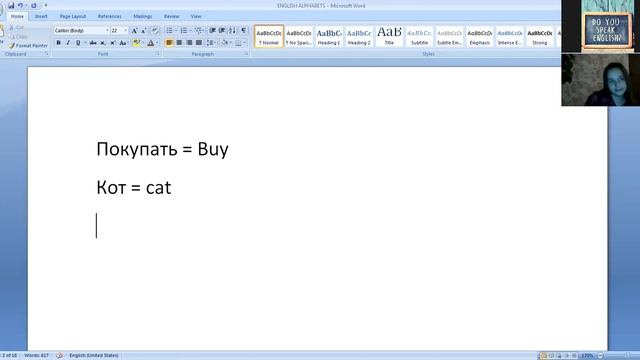Apply the Title style

pyautogui.click(x=389, y=37)
